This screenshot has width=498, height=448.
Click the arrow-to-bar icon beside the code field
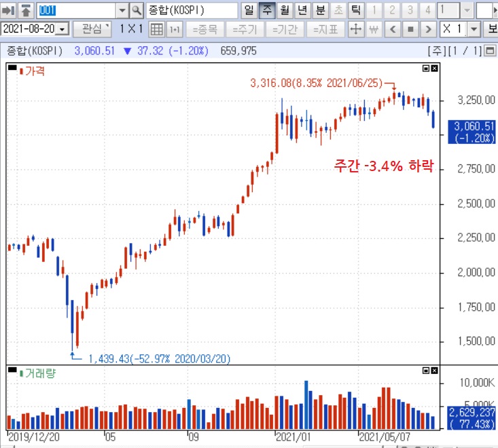(8, 10)
